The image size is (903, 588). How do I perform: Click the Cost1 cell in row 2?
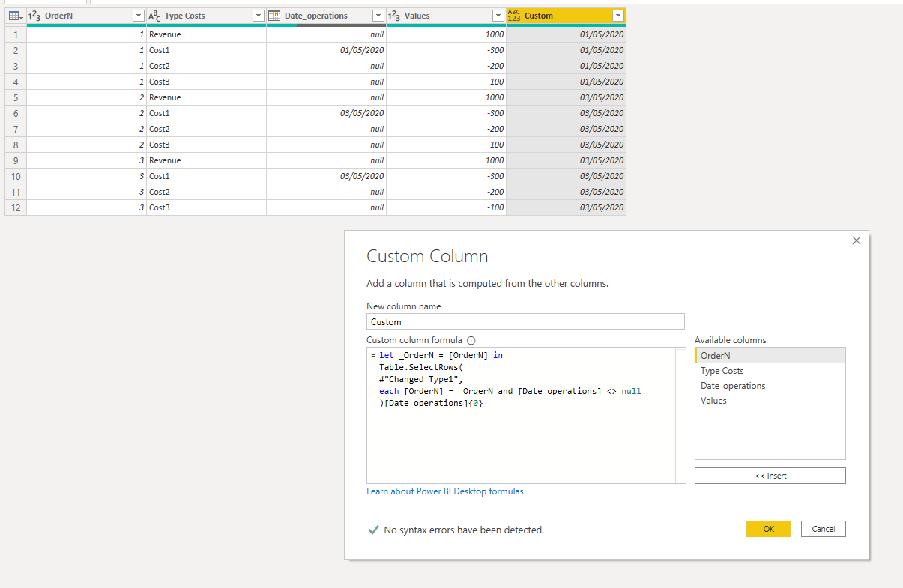pyautogui.click(x=206, y=50)
